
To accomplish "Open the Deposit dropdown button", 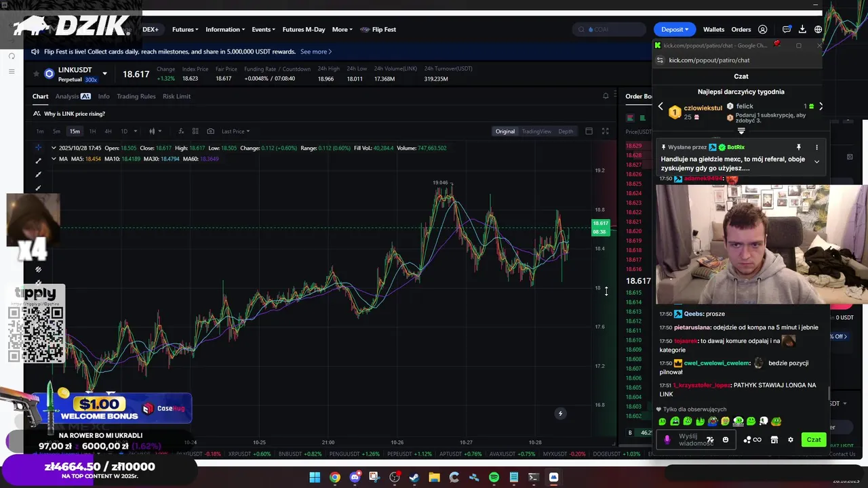I will tap(675, 30).
